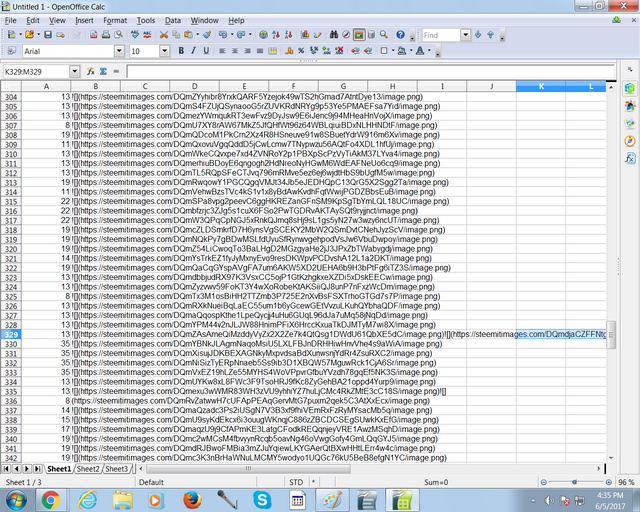Open the Edit menu
The width and height of the screenshot is (640, 512).
[x=33, y=20]
